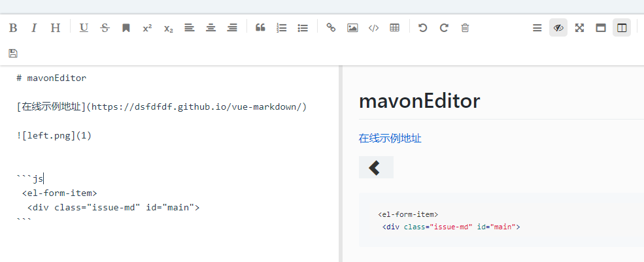The image size is (644, 262).
Task: Place cursor after ```js in editor
Action: click(44, 178)
